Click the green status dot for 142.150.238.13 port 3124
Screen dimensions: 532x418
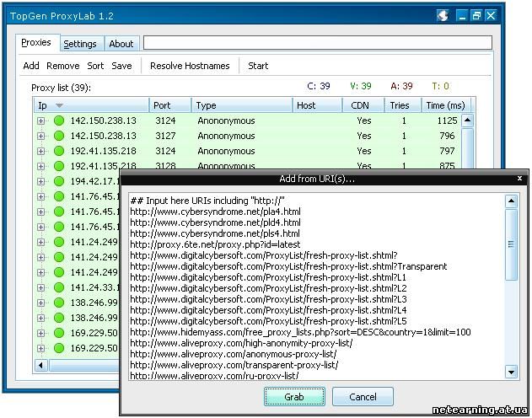(x=59, y=121)
